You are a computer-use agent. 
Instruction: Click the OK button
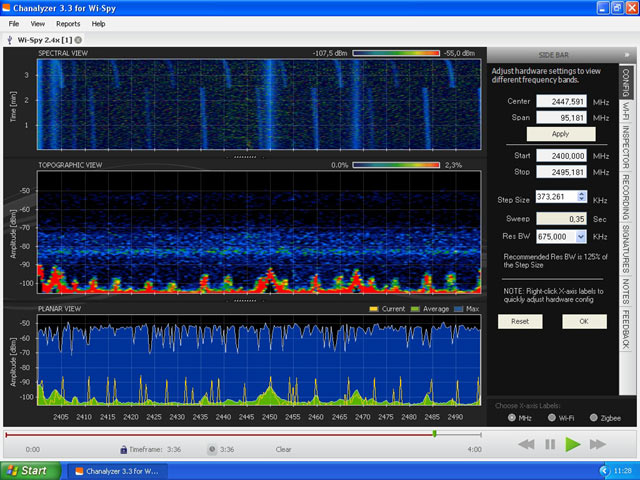(x=584, y=322)
